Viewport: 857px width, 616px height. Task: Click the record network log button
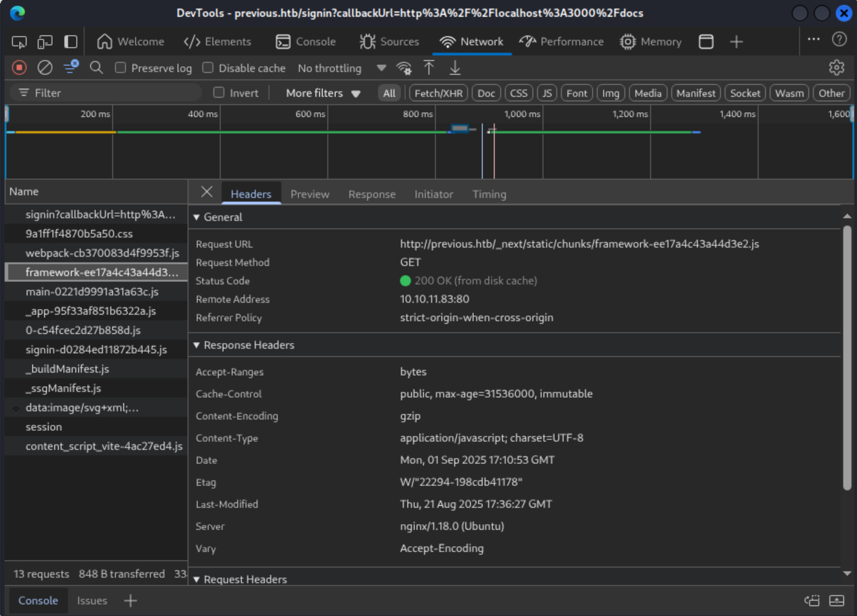click(x=19, y=68)
